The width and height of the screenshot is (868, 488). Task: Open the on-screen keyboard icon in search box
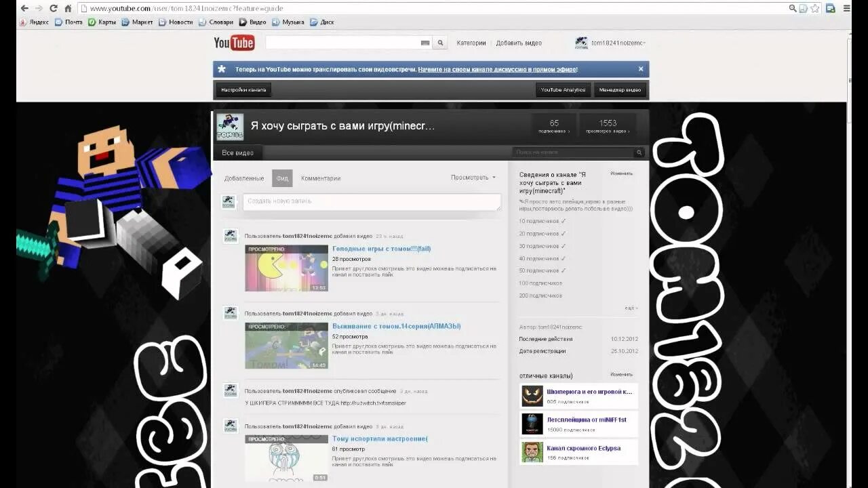coord(425,43)
